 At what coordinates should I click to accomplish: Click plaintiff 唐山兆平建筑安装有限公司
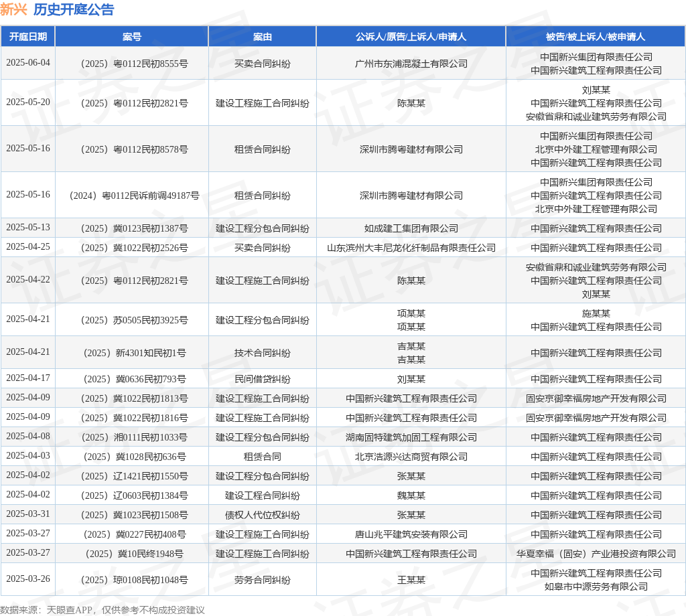tap(411, 534)
